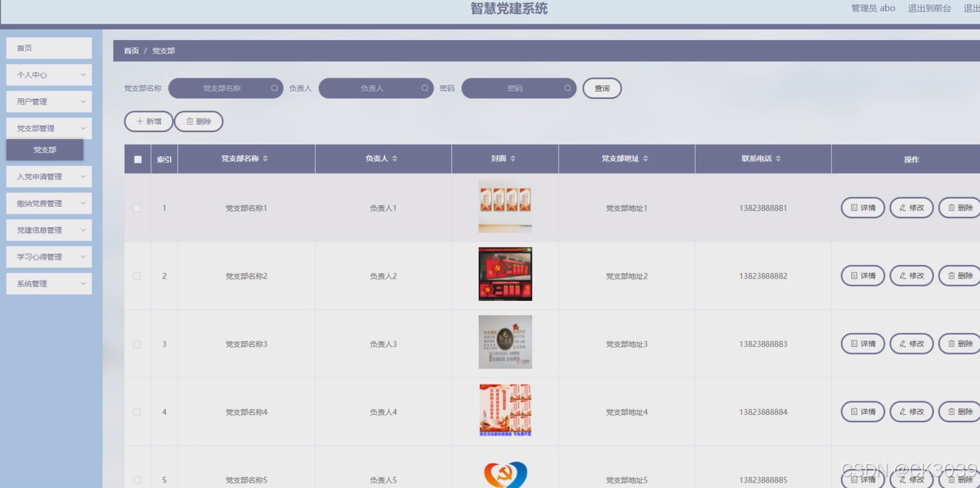Click 首页 in the breadcrumb
This screenshot has width=980, height=488.
(131, 51)
